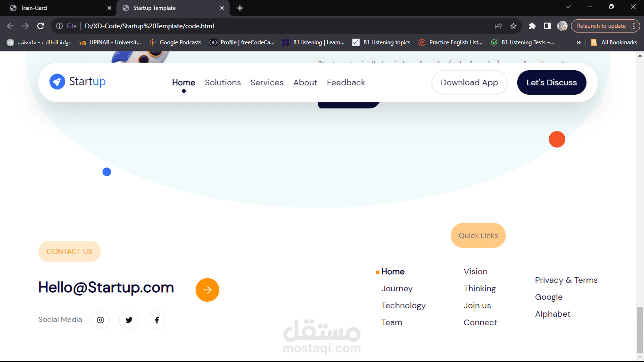Close the Train-Gard tab

pos(109,8)
